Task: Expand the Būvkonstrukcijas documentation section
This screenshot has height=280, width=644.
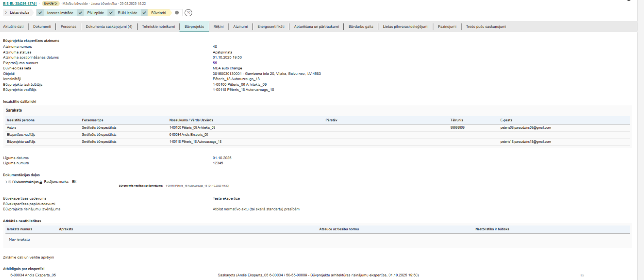Action: pyautogui.click(x=6, y=182)
